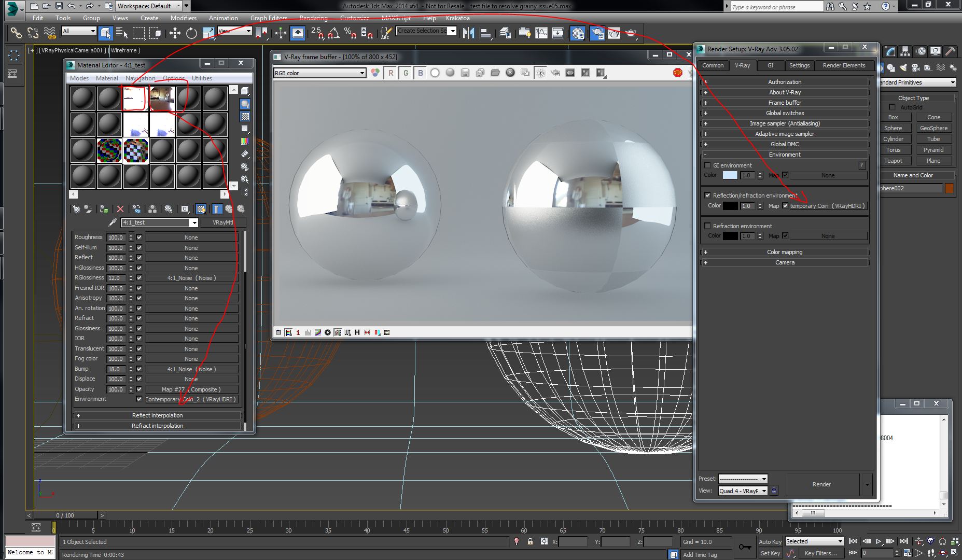This screenshot has width=962, height=560.
Task: Click the Select and Link tool
Action: coord(17,33)
